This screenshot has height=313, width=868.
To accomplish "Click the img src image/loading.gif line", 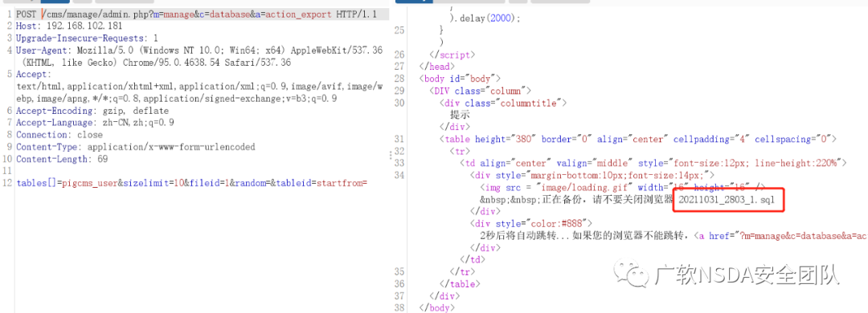I will (622, 188).
